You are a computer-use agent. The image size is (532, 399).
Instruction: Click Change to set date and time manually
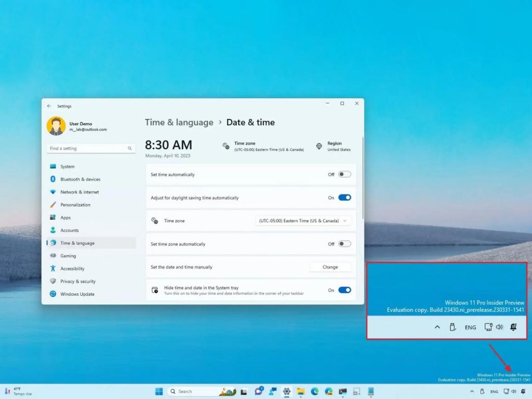330,267
